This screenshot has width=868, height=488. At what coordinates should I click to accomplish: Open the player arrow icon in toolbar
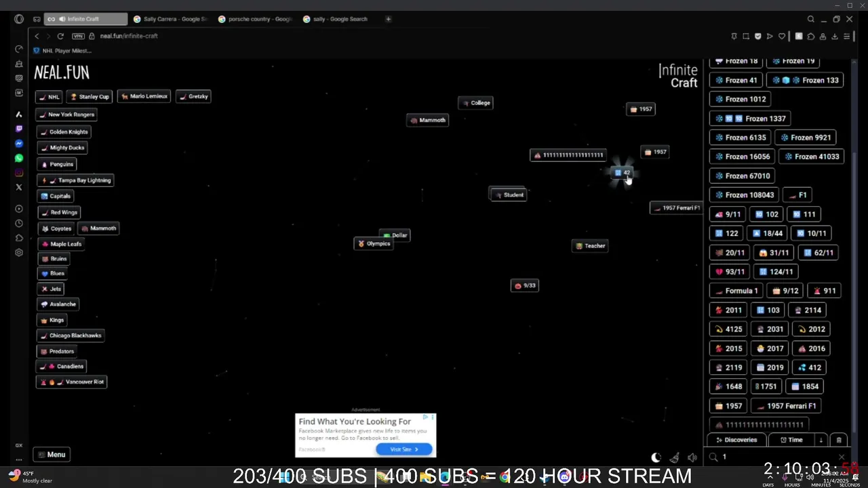coord(770,36)
